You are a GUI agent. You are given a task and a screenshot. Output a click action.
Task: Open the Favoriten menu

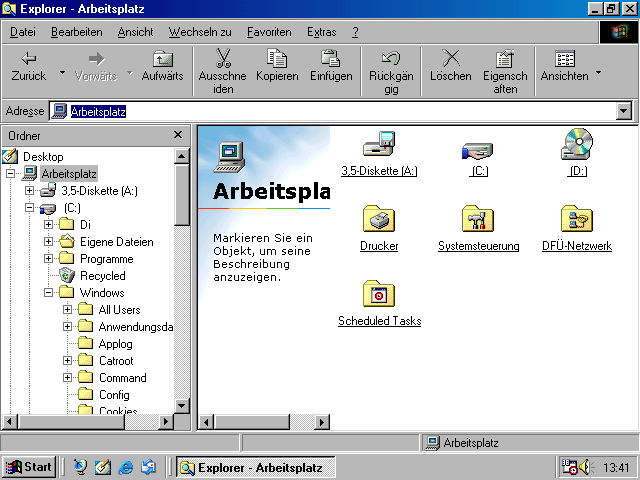tap(269, 32)
